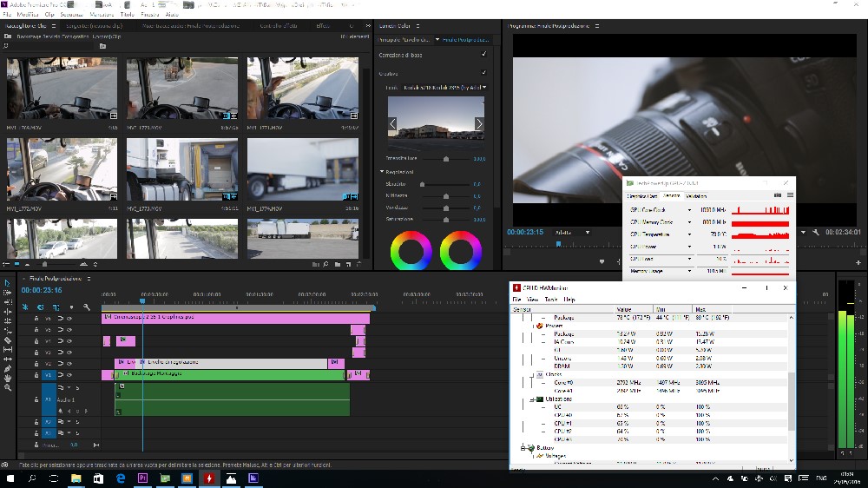The image size is (868, 488).
Task: Open HWMonitor Tools menu
Action: (551, 299)
